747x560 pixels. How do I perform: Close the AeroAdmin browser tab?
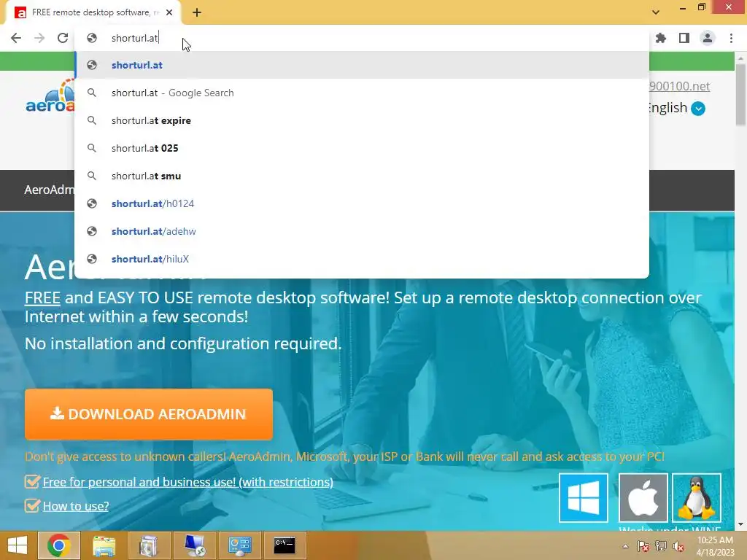point(169,12)
